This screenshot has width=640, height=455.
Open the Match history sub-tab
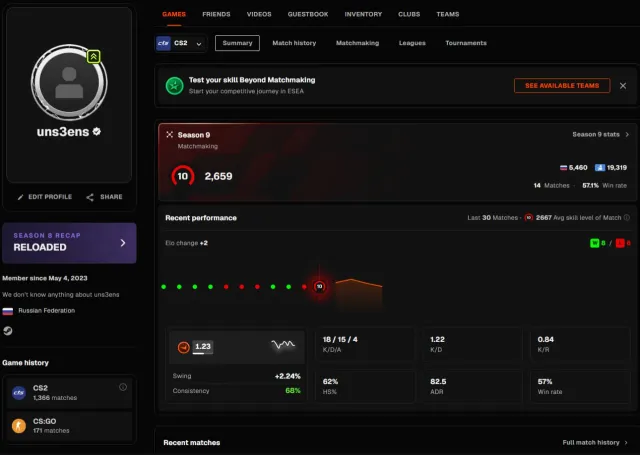(294, 43)
